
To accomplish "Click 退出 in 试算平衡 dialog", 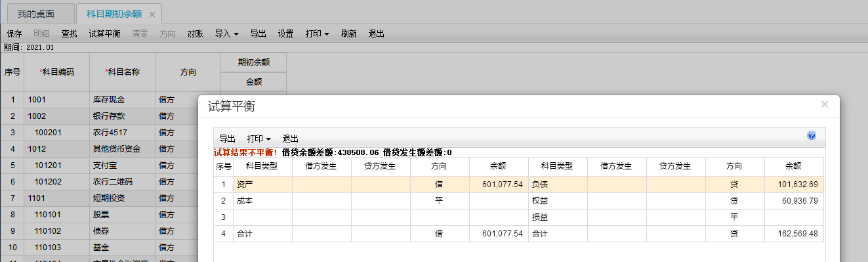I will (x=290, y=139).
